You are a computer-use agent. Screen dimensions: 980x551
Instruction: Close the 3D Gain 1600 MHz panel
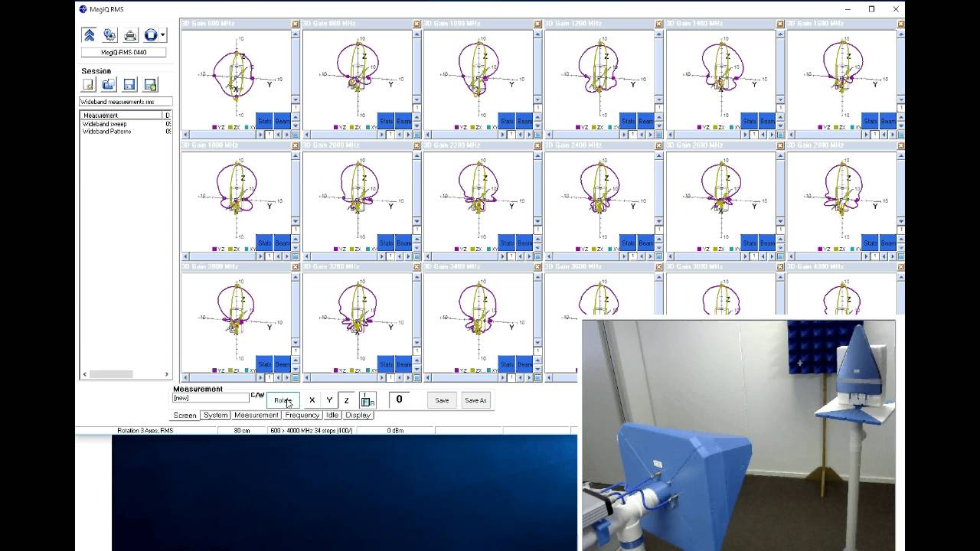click(901, 24)
